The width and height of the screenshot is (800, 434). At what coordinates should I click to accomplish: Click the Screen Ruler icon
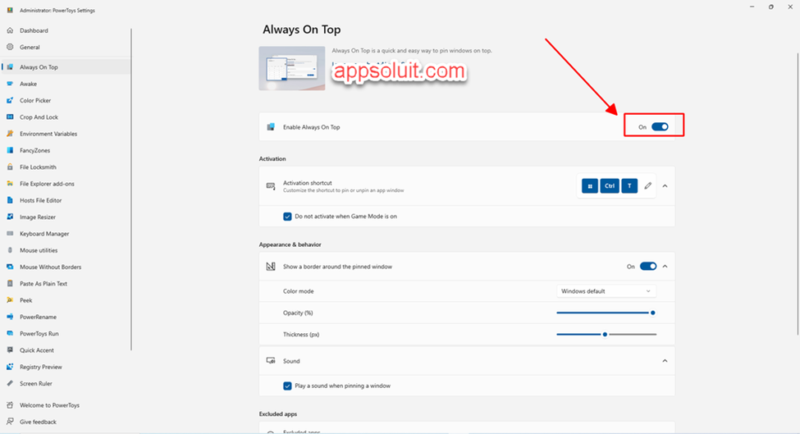pos(10,384)
